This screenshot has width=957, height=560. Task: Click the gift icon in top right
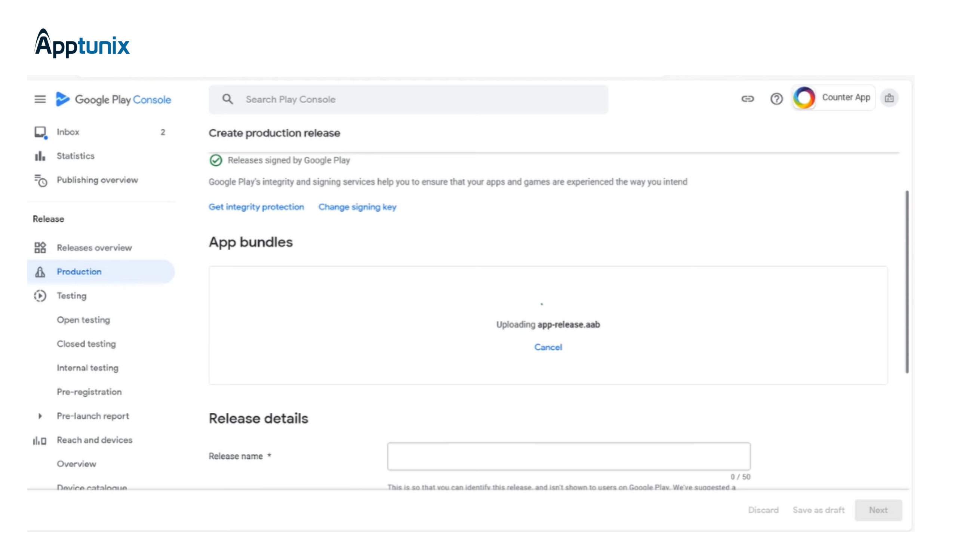tap(889, 98)
